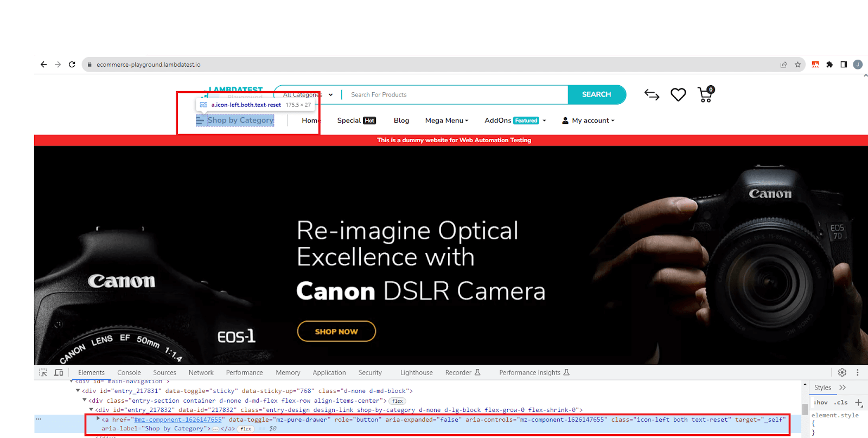This screenshot has width=868, height=438.
Task: Expand the Mega Menu dropdown
Action: coord(446,120)
